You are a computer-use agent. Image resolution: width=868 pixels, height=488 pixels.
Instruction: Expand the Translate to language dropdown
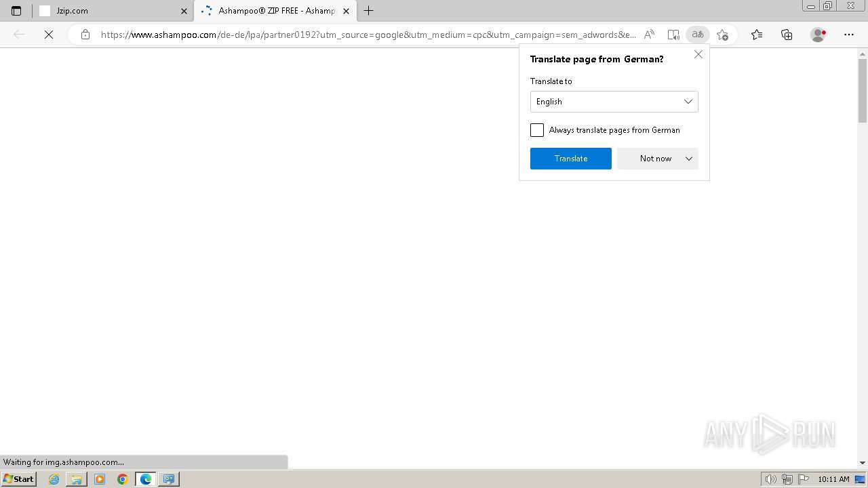pos(614,102)
